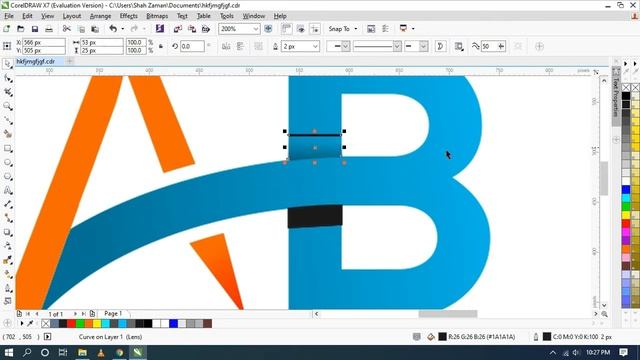Go to next page arrow
The height and width of the screenshot is (360, 640).
(x=75, y=314)
